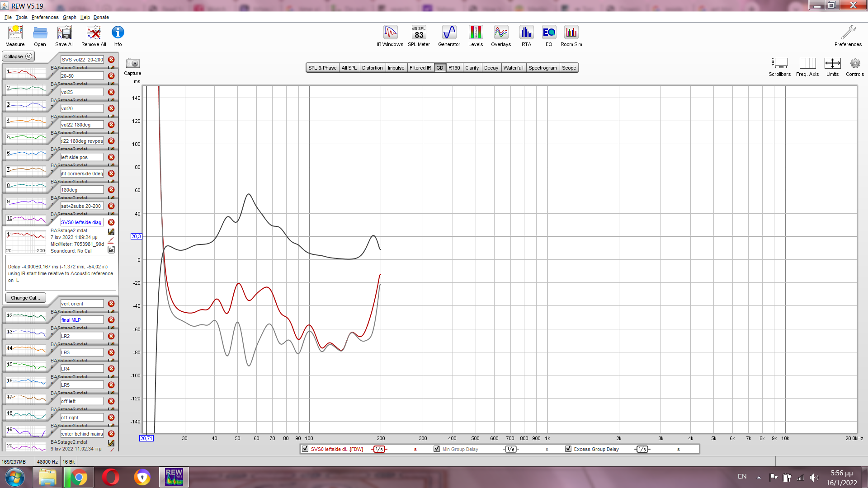The image size is (868, 488).
Task: Collapse the measurements side panel
Action: click(x=18, y=56)
